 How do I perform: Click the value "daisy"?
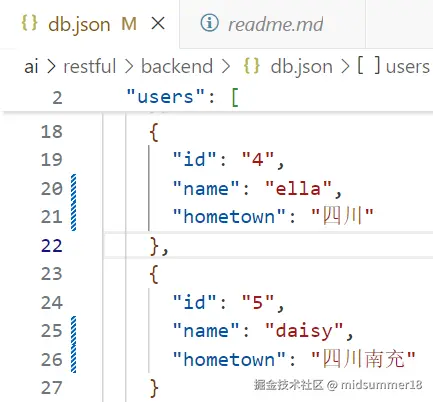tap(304, 331)
